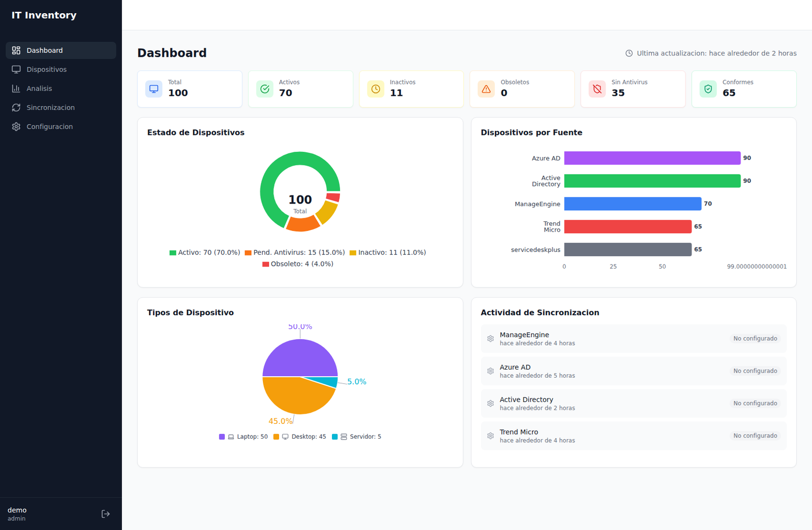Click the orange Desktop color swatch in legend

click(x=276, y=436)
